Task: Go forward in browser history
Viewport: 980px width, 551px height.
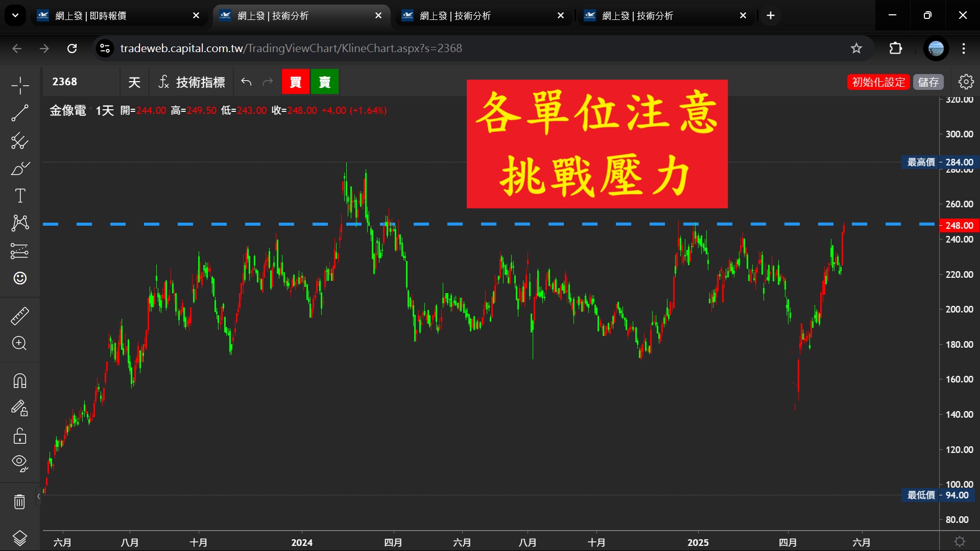Action: click(x=44, y=48)
